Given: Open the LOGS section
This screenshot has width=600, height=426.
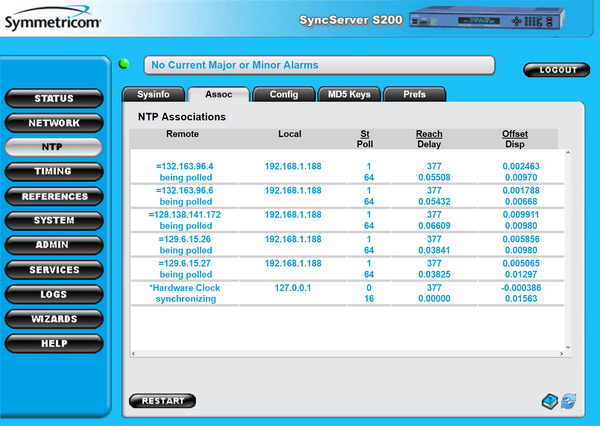Looking at the screenshot, I should pyautogui.click(x=54, y=294).
